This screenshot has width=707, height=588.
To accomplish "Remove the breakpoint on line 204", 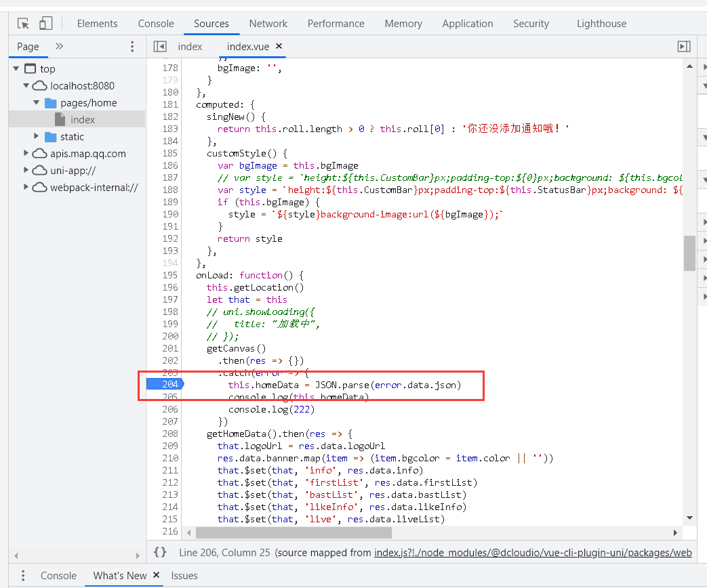I will (165, 384).
